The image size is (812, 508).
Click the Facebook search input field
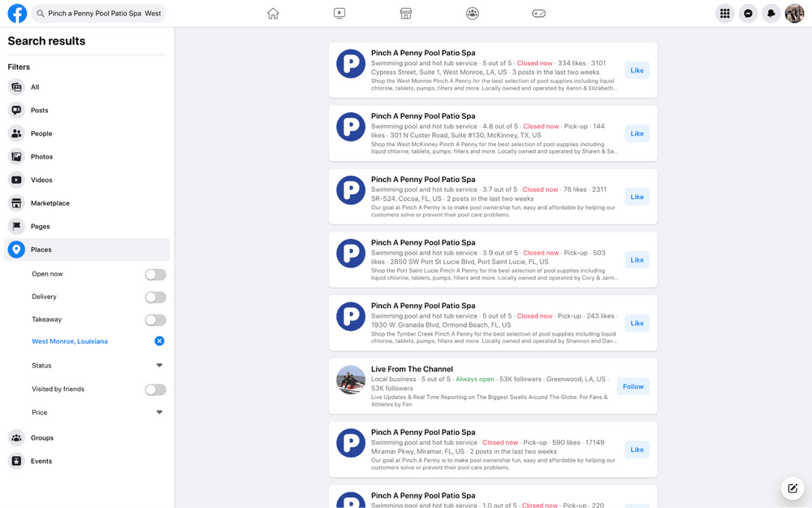[103, 14]
